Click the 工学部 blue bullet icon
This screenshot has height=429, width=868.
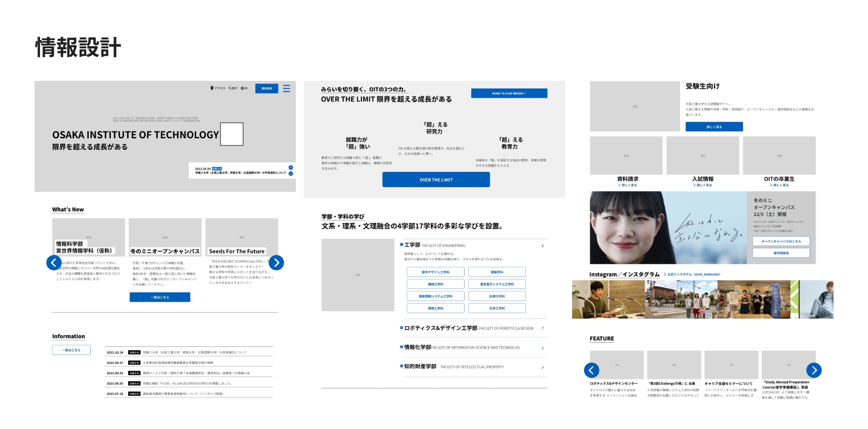point(401,245)
